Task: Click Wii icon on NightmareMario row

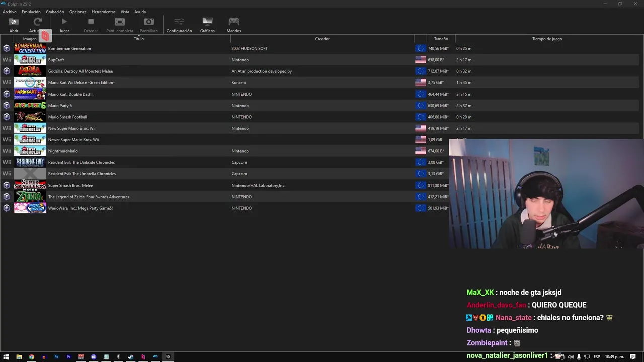Action: tap(7, 151)
